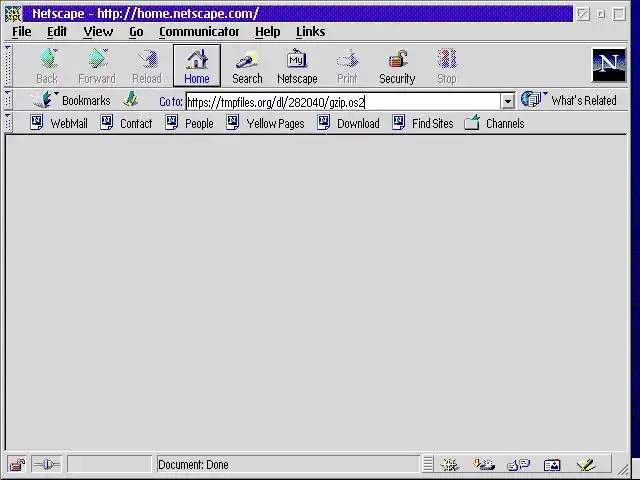Open the Download personal toolbar link
640x480 pixels.
[348, 123]
